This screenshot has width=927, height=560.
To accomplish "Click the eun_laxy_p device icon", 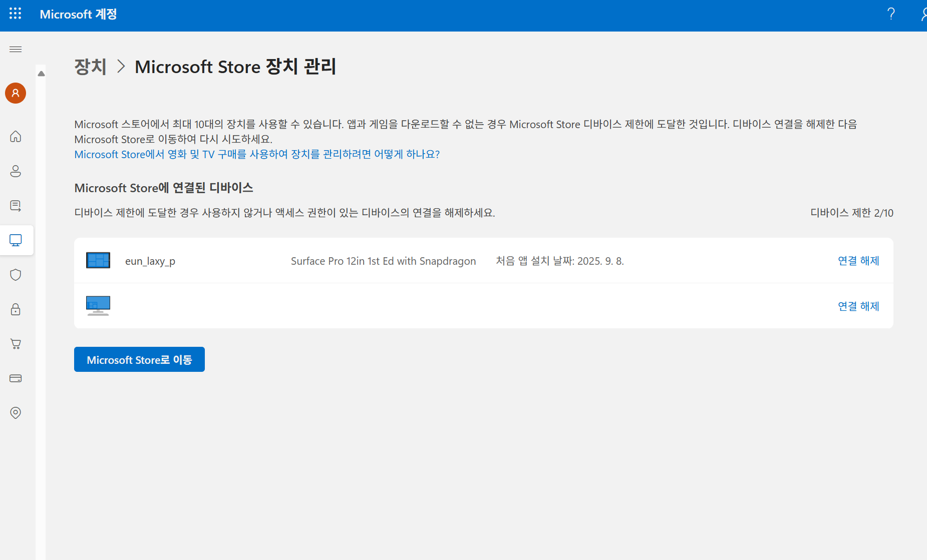I will click(98, 260).
